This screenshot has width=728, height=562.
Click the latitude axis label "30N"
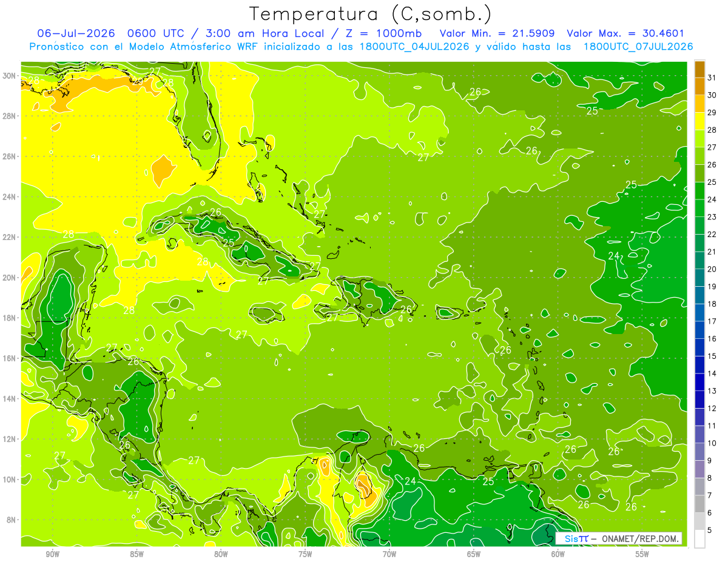(10, 75)
